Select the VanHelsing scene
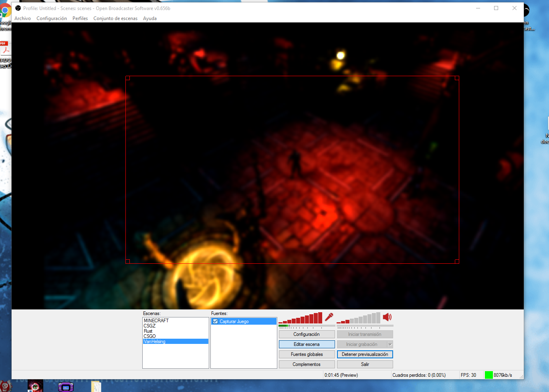 pos(176,341)
